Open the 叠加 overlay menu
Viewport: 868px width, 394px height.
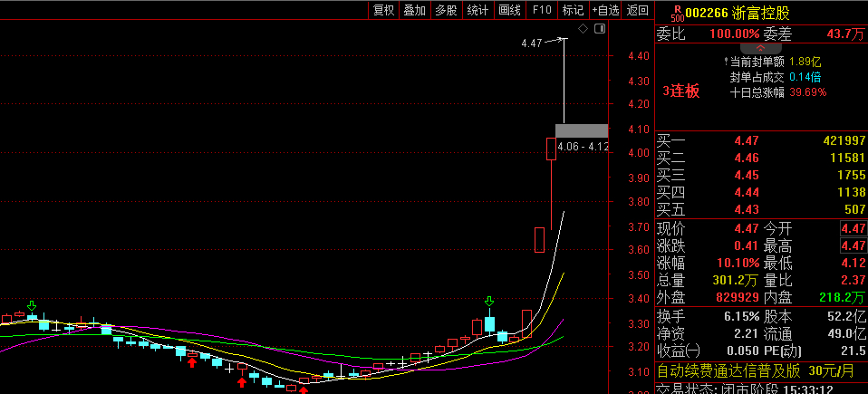414,10
